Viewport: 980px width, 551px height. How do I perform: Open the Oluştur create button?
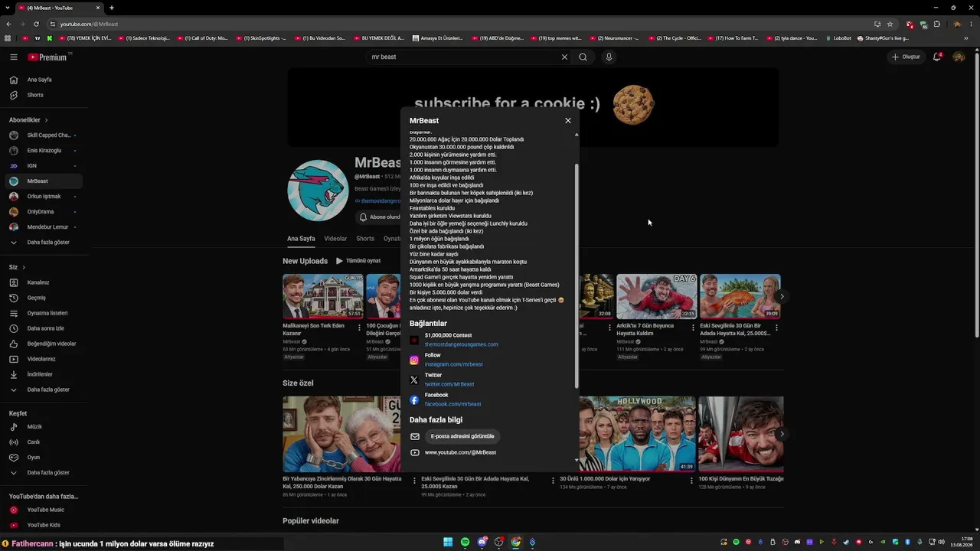click(906, 57)
